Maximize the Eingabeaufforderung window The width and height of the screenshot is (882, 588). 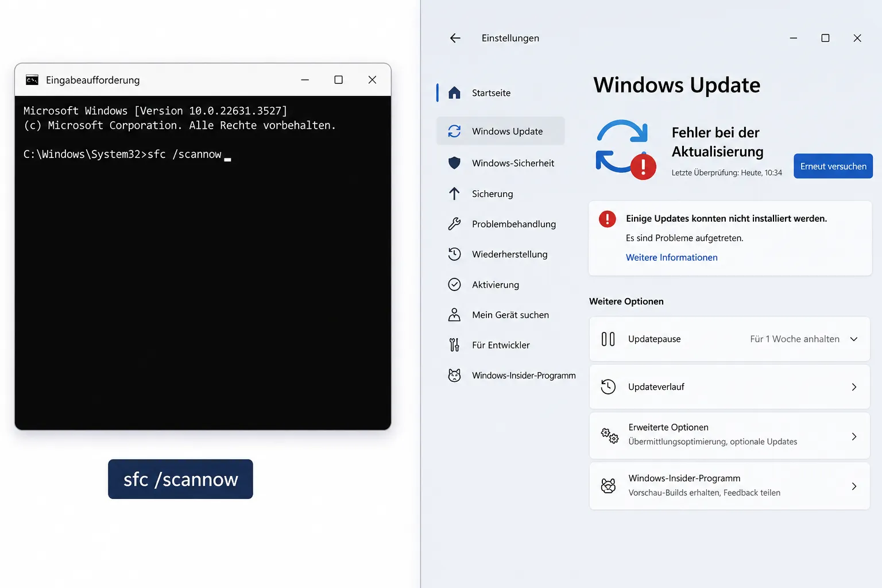pyautogui.click(x=339, y=80)
